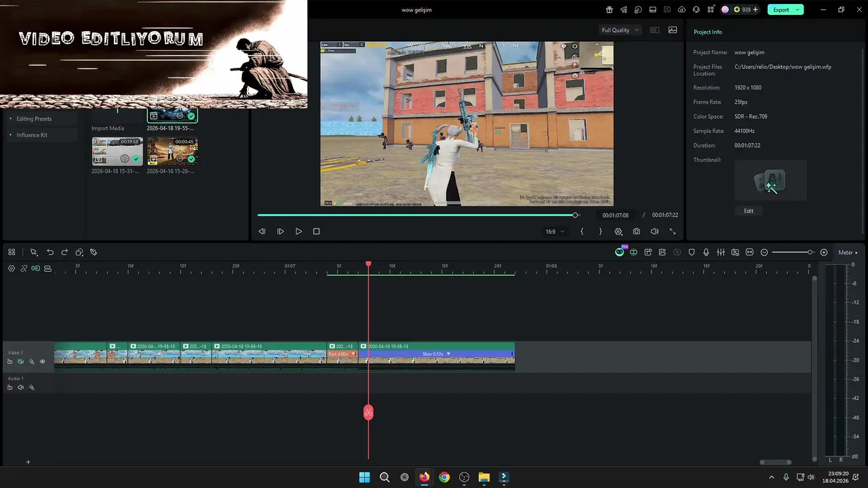Select the Project Info tab
The image size is (868, 488).
707,32
